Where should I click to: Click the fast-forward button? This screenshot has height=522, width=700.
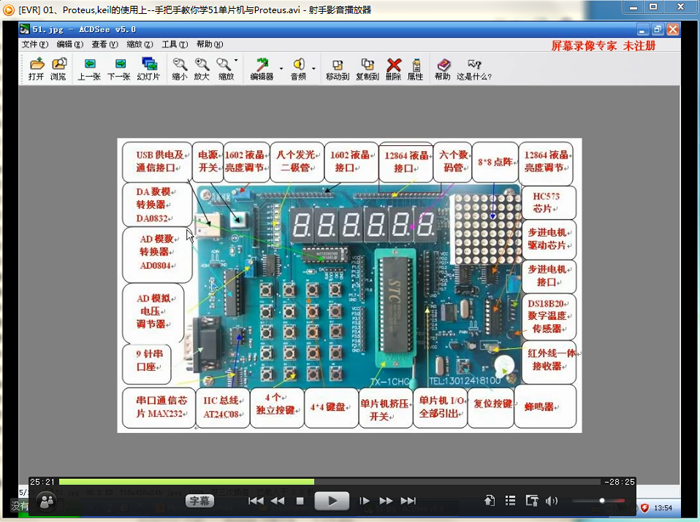click(x=386, y=501)
